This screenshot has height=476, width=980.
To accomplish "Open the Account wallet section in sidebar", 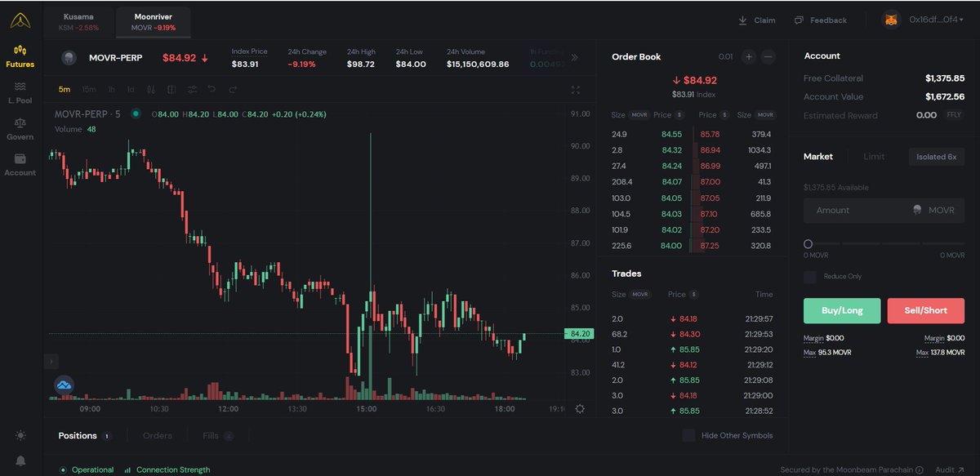I will click(x=20, y=164).
